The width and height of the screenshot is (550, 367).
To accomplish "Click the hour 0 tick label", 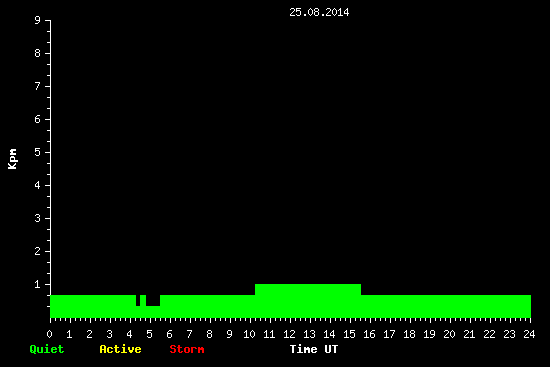I will pos(50,334).
